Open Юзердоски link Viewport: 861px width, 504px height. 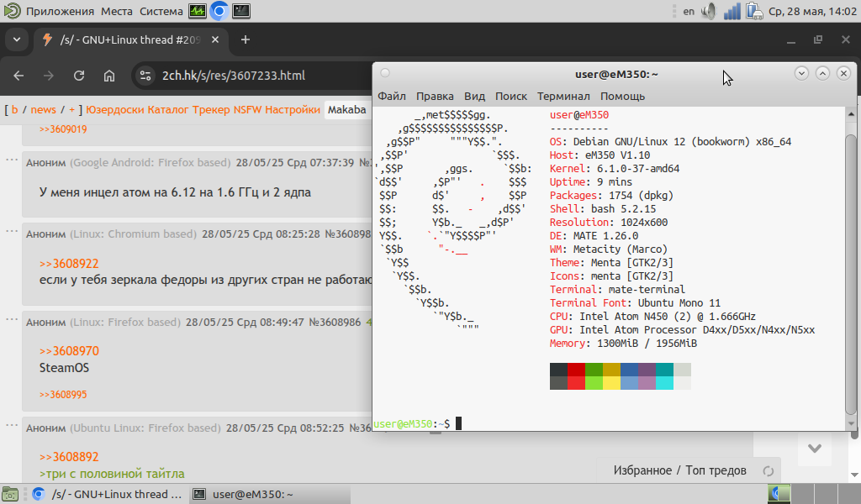pyautogui.click(x=115, y=110)
